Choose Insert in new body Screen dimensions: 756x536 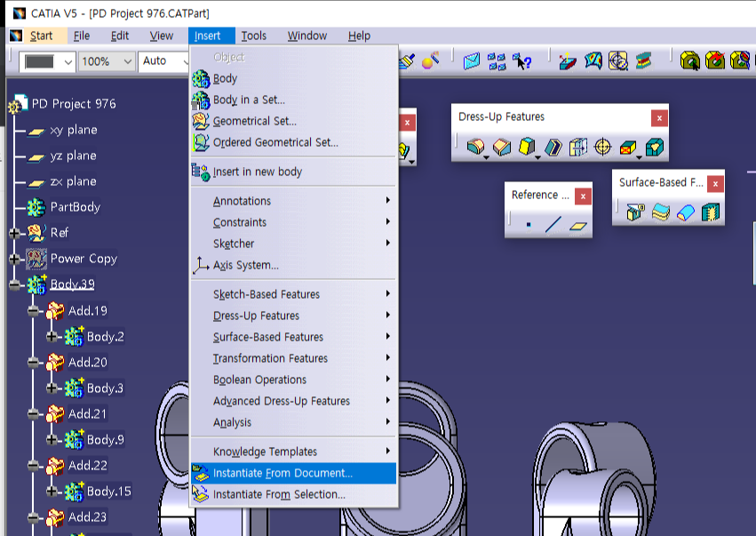294,172
